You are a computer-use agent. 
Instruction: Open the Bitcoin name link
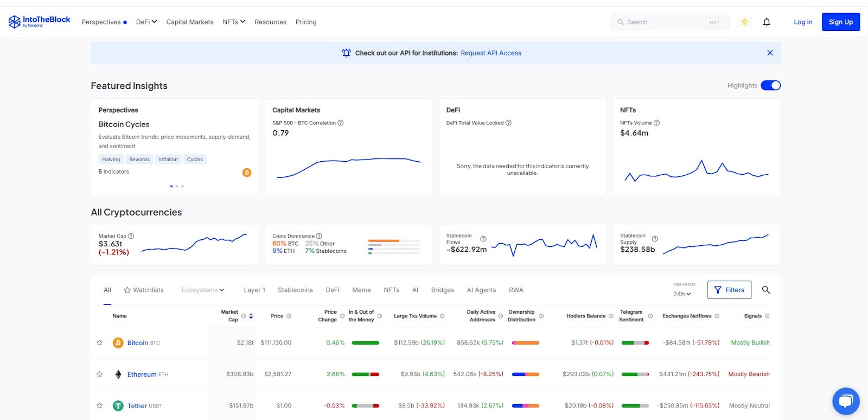(x=138, y=343)
